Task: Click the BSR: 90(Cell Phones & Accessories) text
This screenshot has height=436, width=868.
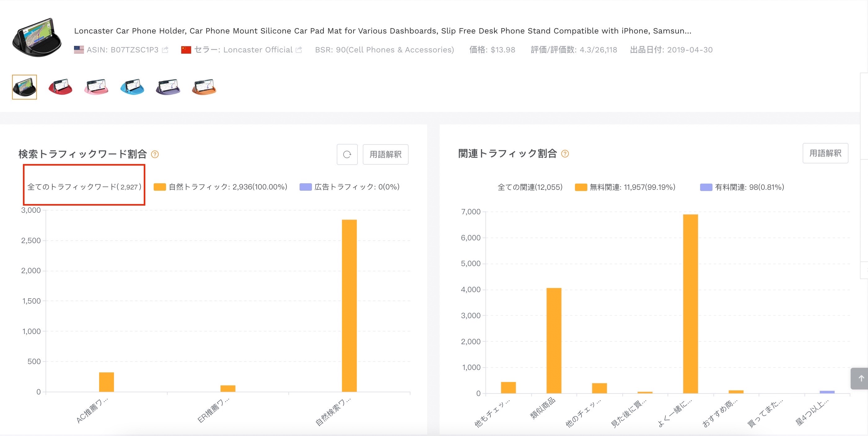Action: point(384,50)
